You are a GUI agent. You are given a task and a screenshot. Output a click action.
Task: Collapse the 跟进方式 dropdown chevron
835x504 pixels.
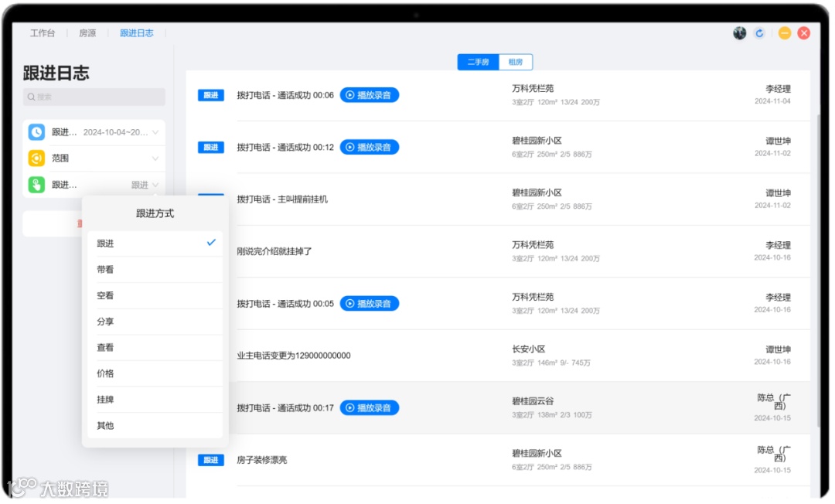coord(155,185)
